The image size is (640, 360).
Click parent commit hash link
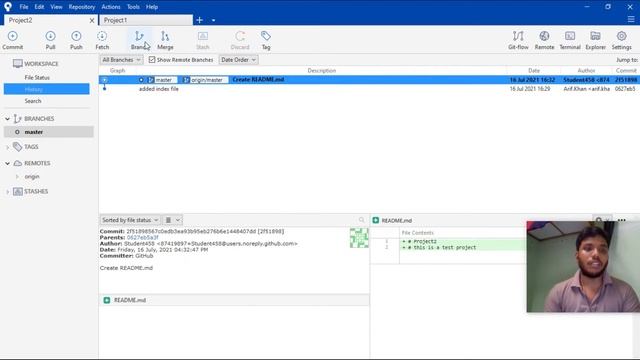pyautogui.click(x=142, y=238)
